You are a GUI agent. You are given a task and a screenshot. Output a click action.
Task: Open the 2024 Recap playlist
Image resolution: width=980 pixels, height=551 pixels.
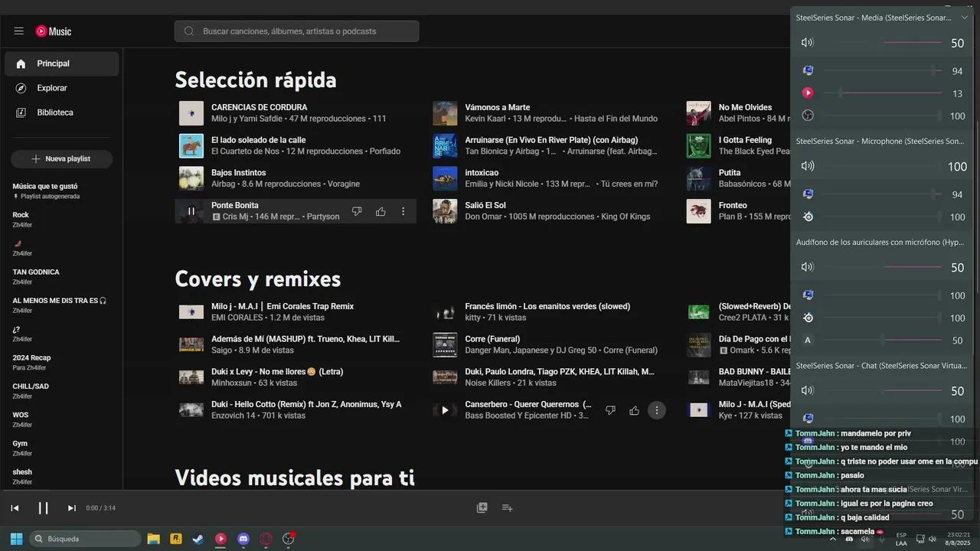pos(61,362)
